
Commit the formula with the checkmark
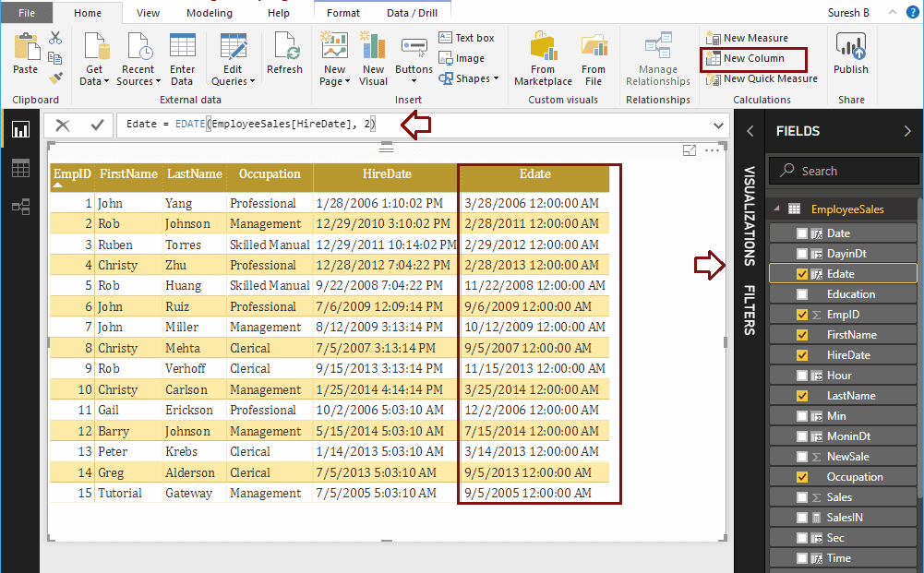click(96, 125)
